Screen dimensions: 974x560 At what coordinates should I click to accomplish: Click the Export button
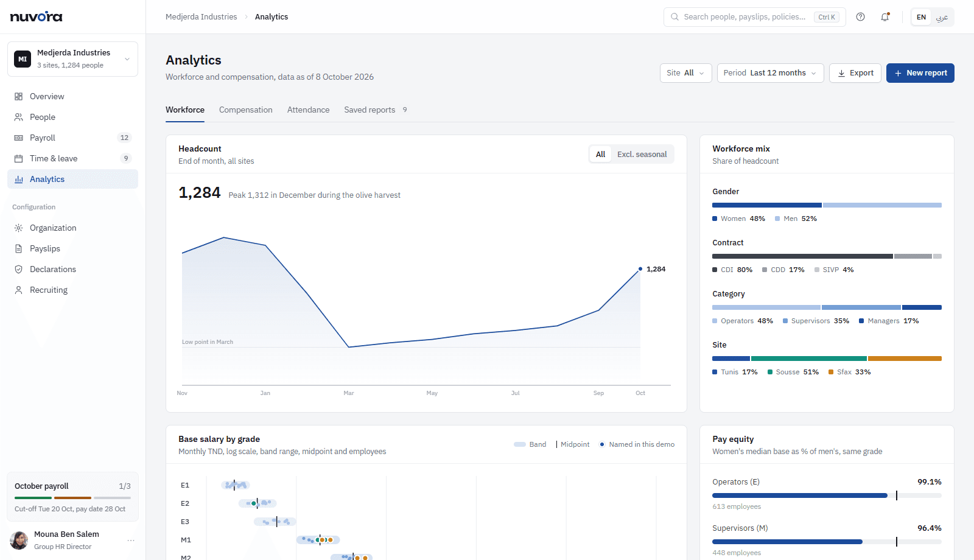coord(855,73)
